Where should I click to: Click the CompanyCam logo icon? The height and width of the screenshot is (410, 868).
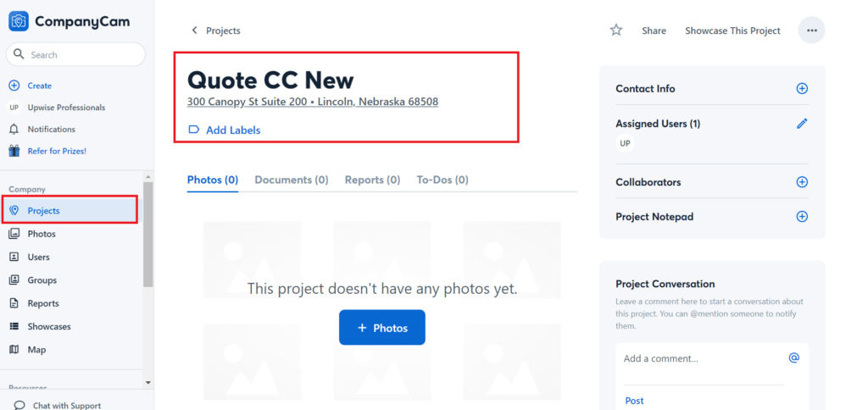click(19, 21)
